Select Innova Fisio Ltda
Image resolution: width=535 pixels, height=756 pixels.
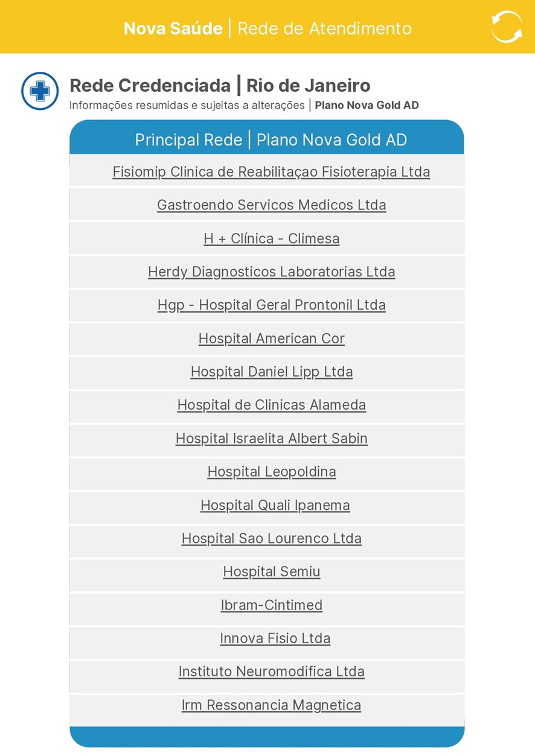click(275, 638)
